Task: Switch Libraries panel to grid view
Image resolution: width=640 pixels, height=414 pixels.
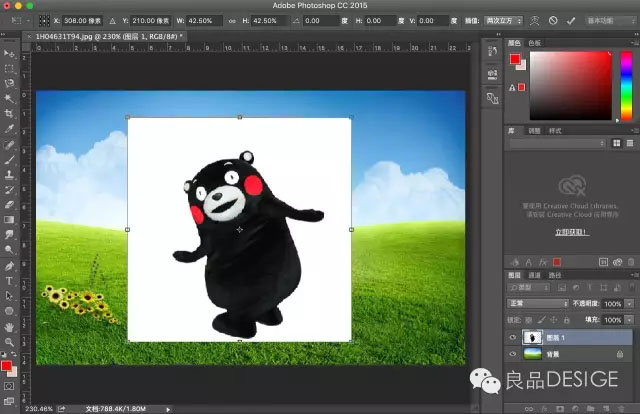Action: point(616,143)
